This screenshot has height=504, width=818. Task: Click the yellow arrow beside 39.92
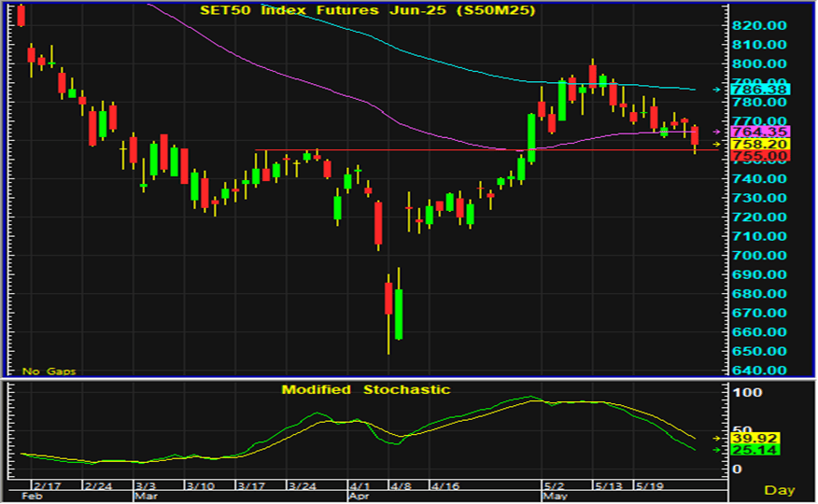point(717,438)
